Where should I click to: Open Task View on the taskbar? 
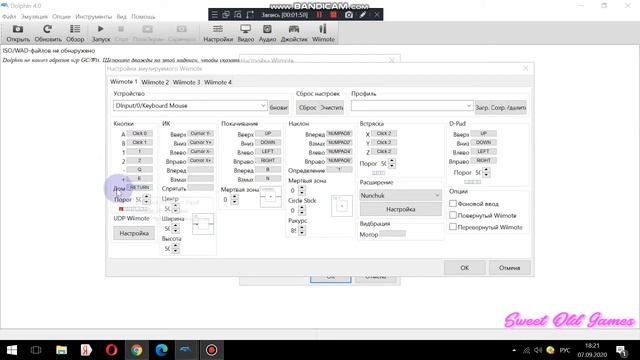click(36, 350)
